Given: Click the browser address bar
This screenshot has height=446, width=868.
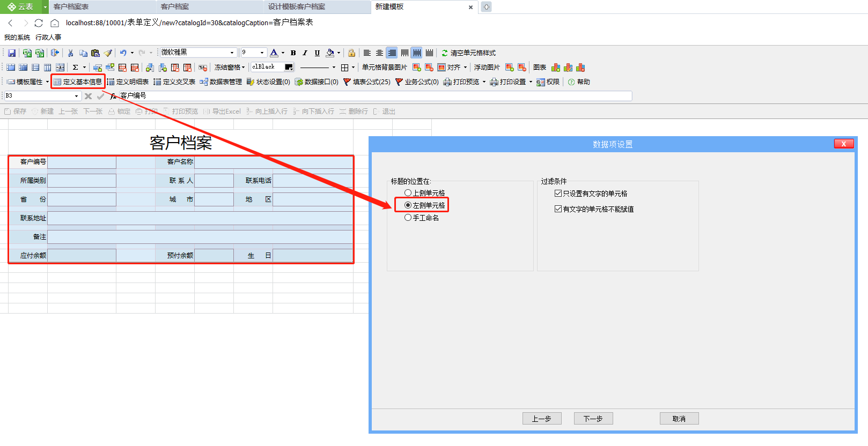Looking at the screenshot, I should tap(189, 23).
